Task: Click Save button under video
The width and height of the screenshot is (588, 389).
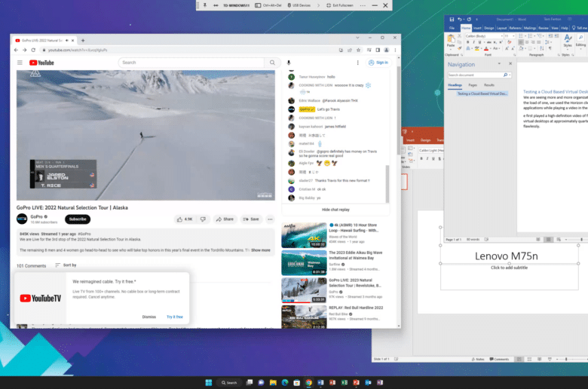Action: [251, 219]
